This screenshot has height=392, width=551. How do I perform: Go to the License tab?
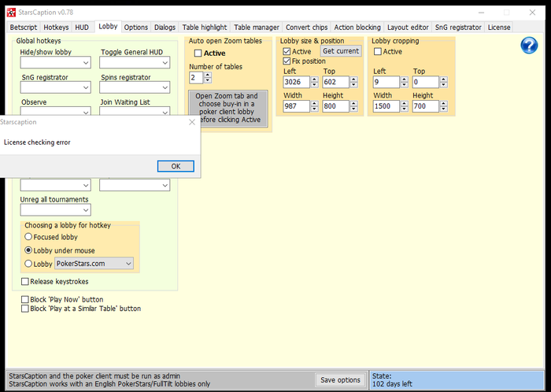click(498, 28)
